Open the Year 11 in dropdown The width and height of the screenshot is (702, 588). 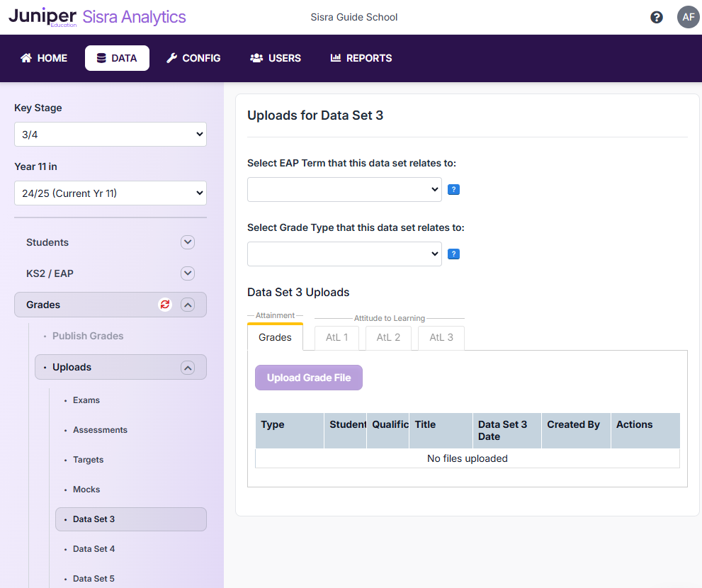(x=111, y=193)
